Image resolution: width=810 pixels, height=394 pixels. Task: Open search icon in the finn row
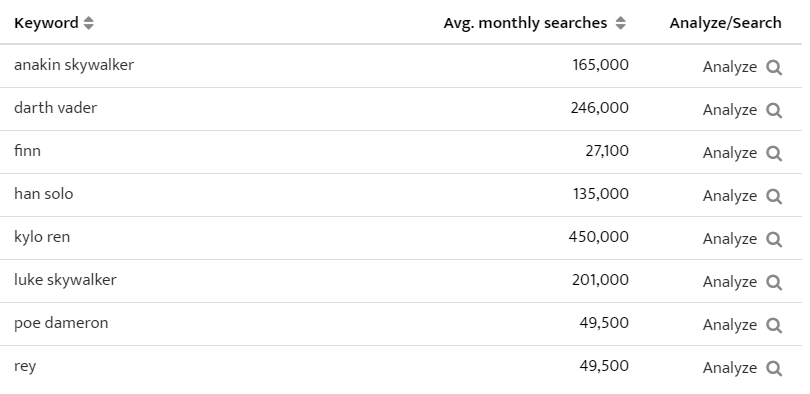tap(774, 153)
